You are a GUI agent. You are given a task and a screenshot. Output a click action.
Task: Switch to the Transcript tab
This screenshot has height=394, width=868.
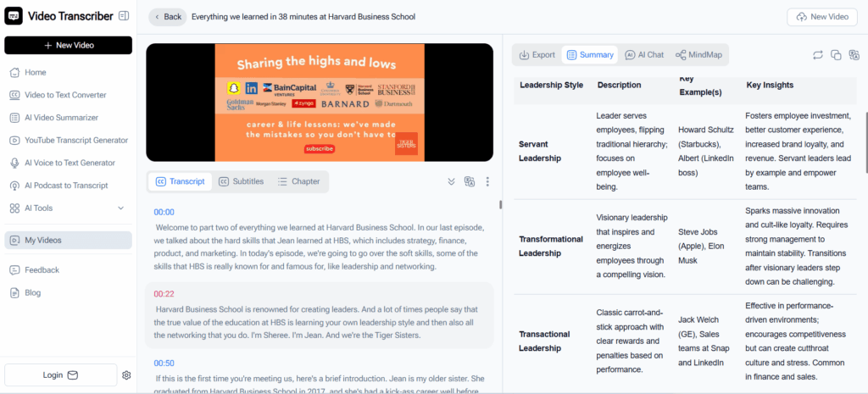tap(181, 181)
